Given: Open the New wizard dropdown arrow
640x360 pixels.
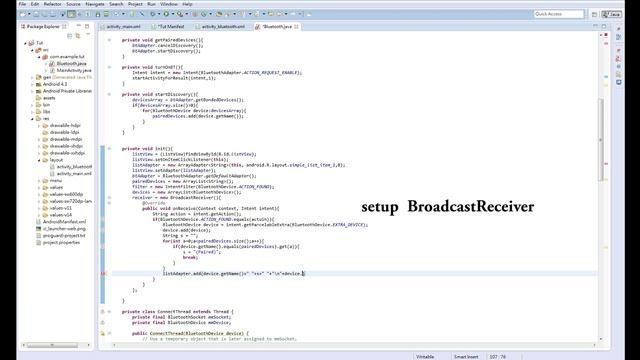Looking at the screenshot, I should pyautogui.click(x=29, y=14).
